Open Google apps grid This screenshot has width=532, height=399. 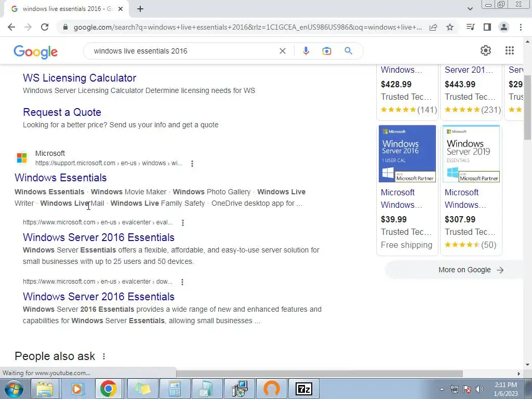coord(509,50)
